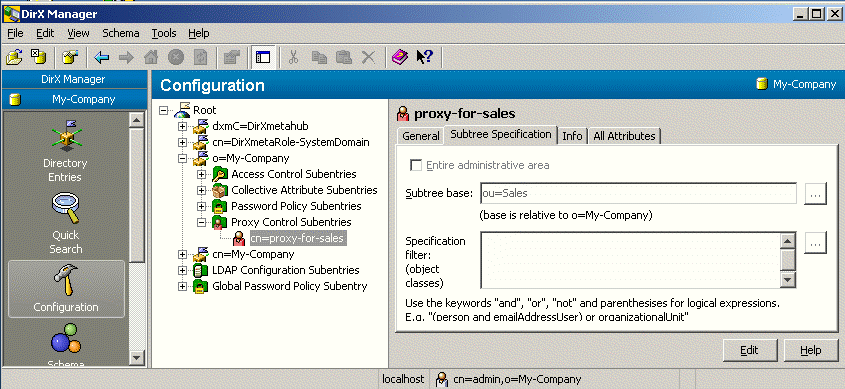
Task: Switch to the Info tab
Action: click(x=572, y=136)
